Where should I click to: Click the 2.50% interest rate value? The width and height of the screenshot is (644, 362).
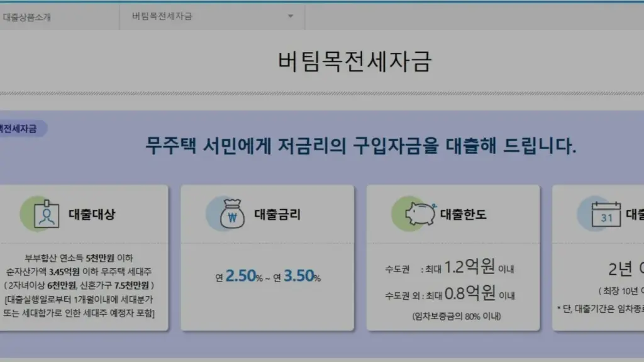[x=244, y=276]
